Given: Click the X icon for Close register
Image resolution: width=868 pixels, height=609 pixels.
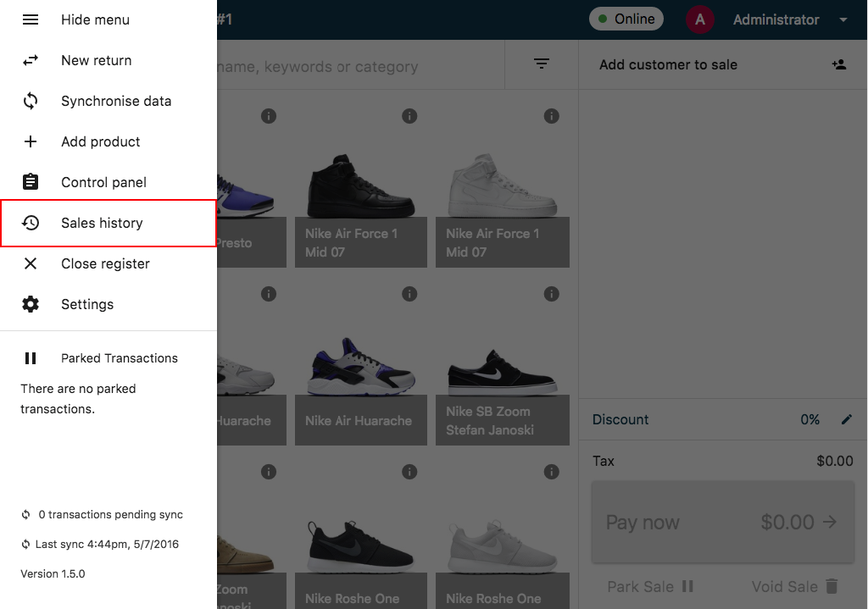Looking at the screenshot, I should click(31, 263).
